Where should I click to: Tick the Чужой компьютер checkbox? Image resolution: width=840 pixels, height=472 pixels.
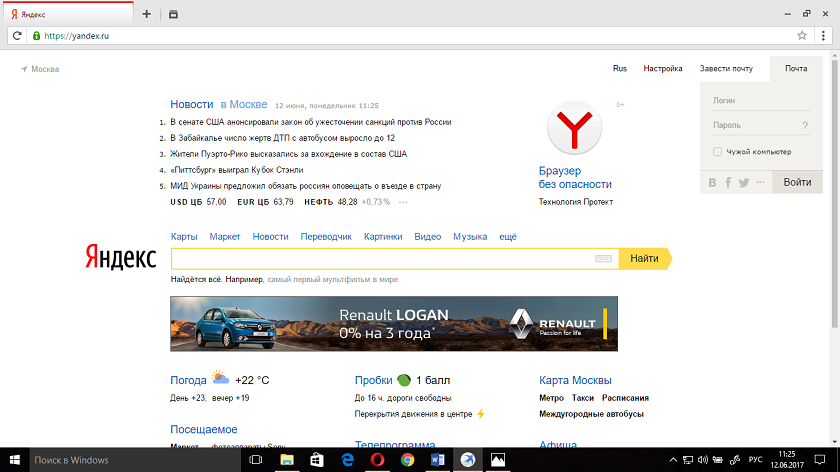pos(717,152)
